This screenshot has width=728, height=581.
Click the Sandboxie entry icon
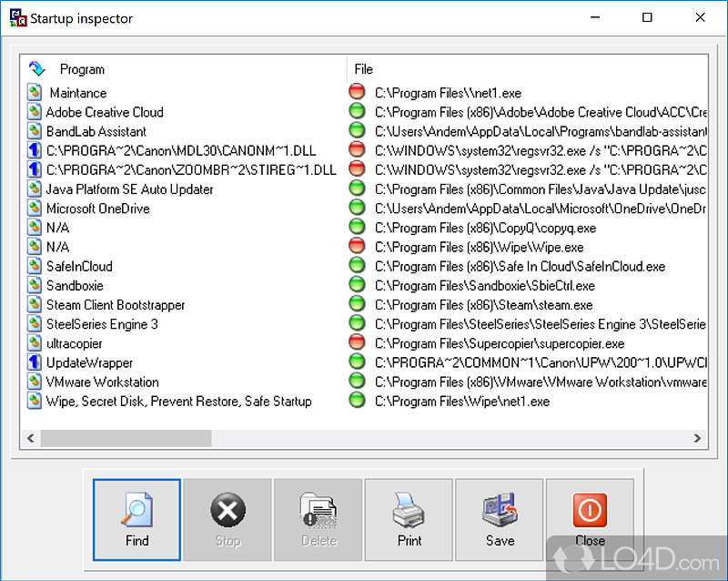(x=34, y=285)
